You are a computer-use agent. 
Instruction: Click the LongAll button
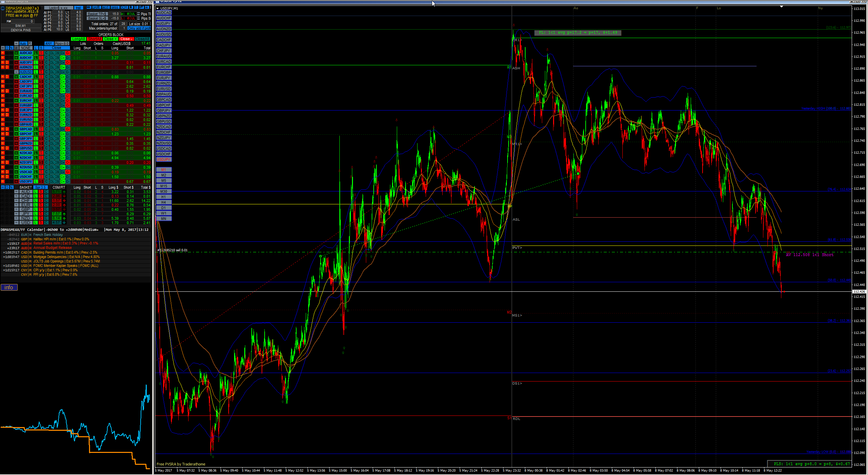click(78, 39)
